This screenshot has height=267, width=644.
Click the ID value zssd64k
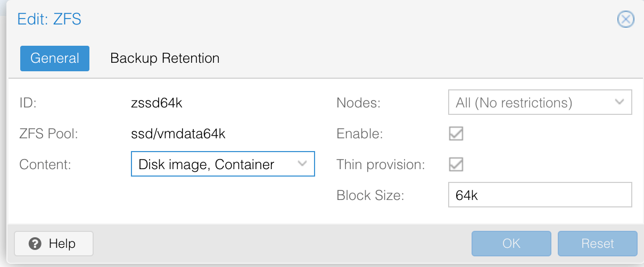click(x=157, y=103)
